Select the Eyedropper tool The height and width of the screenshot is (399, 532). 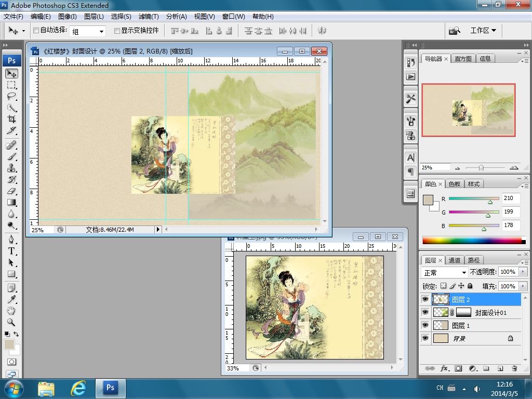11,299
